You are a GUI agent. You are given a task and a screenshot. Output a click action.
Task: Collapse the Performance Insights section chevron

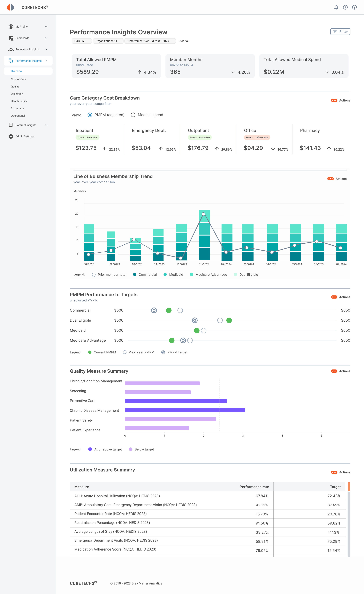[x=46, y=61]
